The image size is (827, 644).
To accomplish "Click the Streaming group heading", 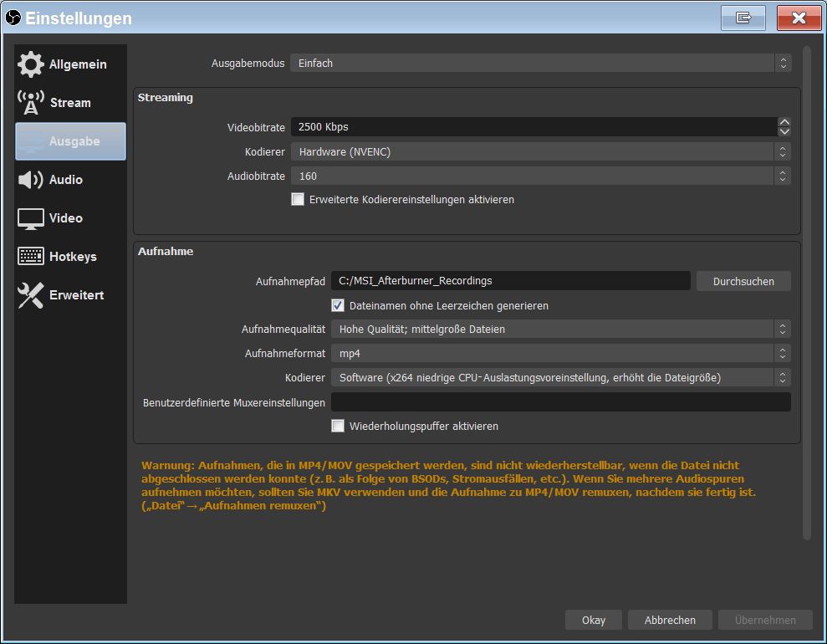I will 165,98.
